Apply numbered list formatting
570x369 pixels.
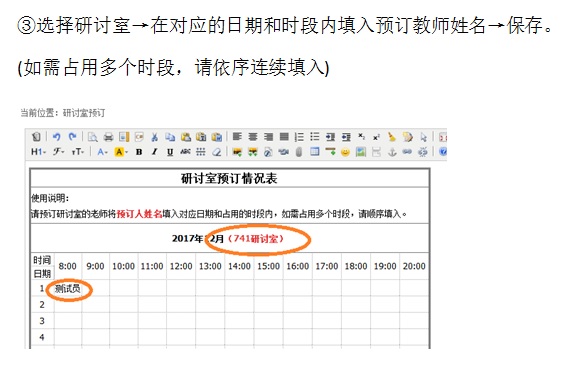click(x=299, y=137)
